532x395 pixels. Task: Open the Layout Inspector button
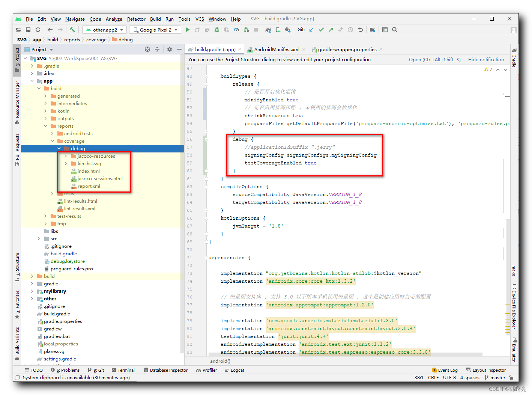click(486, 370)
